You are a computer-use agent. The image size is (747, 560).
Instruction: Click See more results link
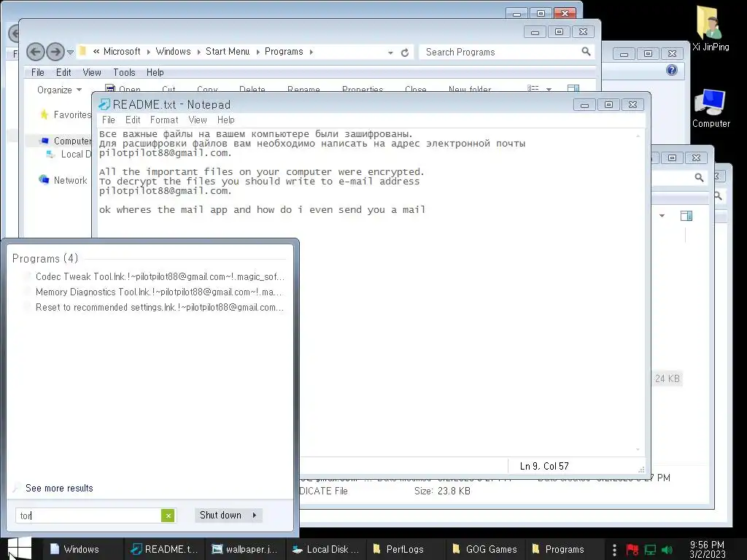coord(59,488)
